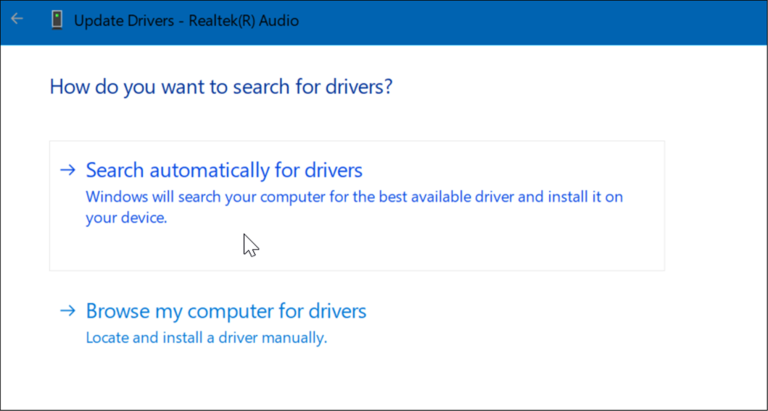
Task: Click 'How do you want to search' heading
Action: tap(221, 87)
